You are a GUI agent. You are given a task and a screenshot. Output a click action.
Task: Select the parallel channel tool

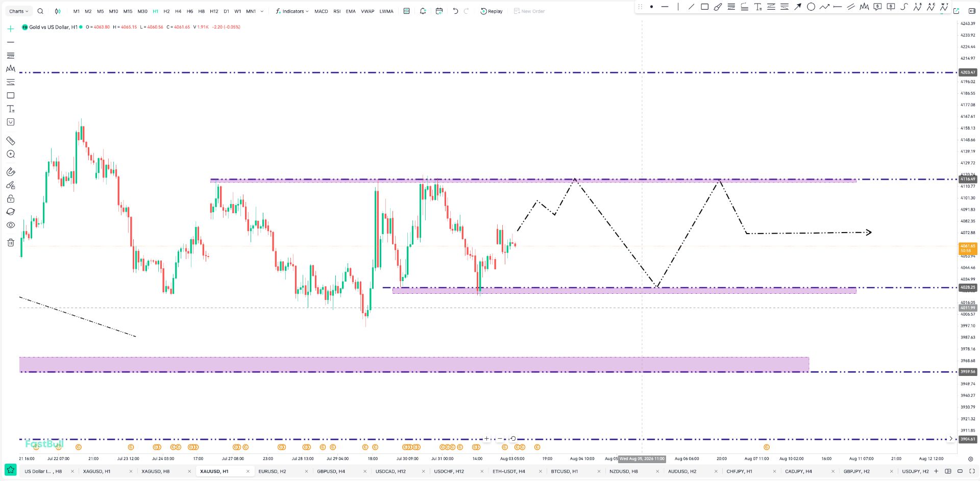coord(851,7)
